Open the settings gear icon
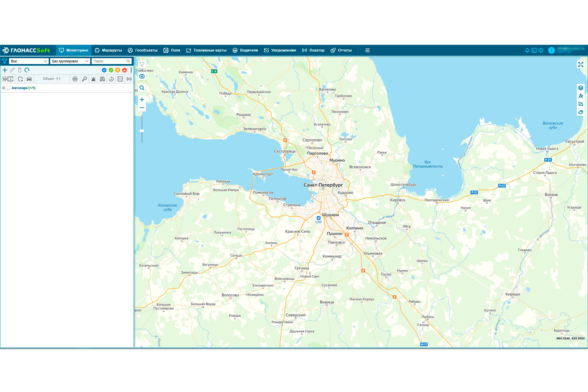The image size is (588, 392). (541, 50)
